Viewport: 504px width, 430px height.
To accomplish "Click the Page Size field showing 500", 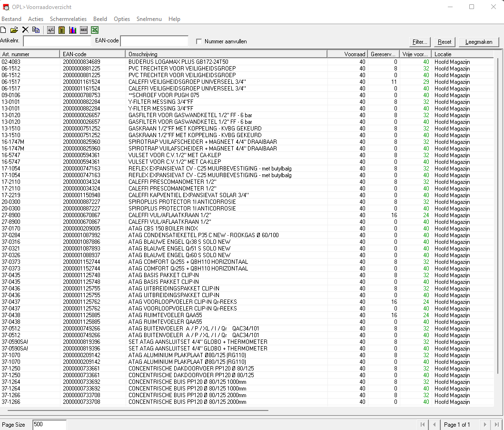I will (x=49, y=425).
